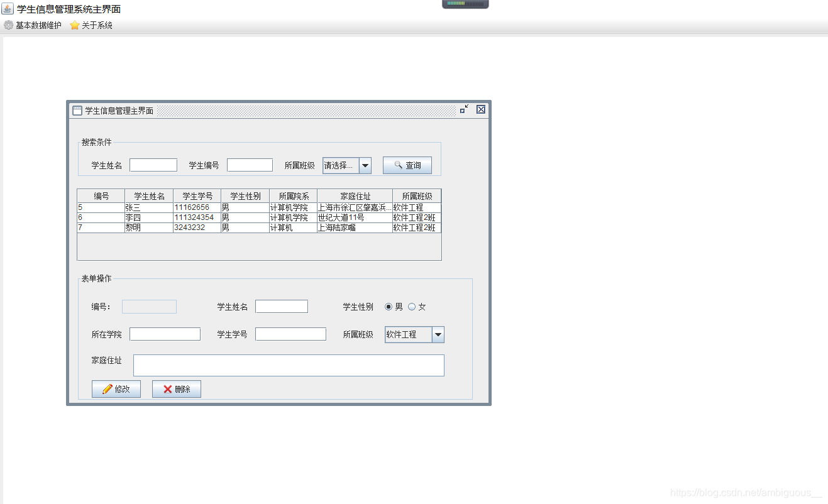Click the 编号 column header
Image resolution: width=828 pixels, height=504 pixels.
point(101,196)
